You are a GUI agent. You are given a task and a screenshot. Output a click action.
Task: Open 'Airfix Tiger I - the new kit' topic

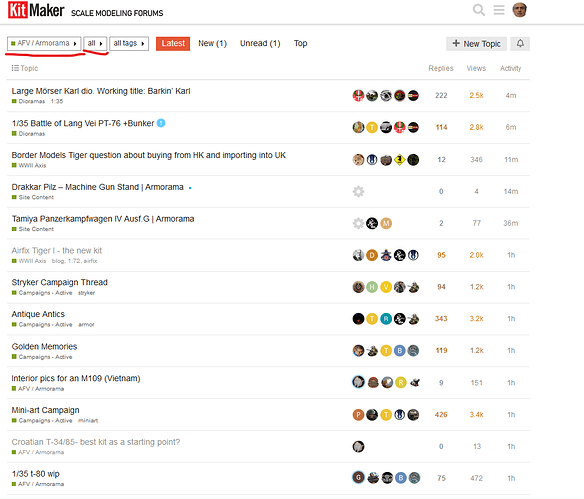[x=57, y=251]
